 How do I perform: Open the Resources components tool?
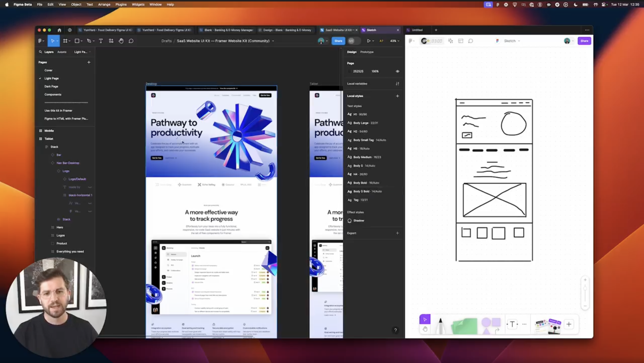click(111, 41)
